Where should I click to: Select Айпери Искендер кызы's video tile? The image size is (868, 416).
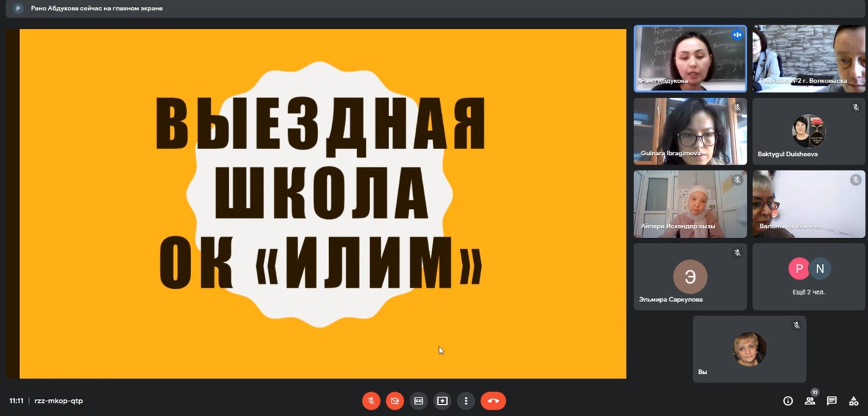[x=690, y=204]
